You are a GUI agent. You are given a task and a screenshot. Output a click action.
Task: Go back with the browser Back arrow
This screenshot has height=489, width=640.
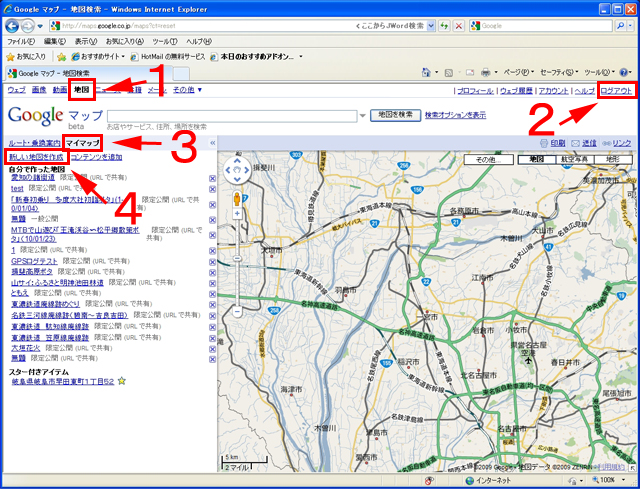12,26
